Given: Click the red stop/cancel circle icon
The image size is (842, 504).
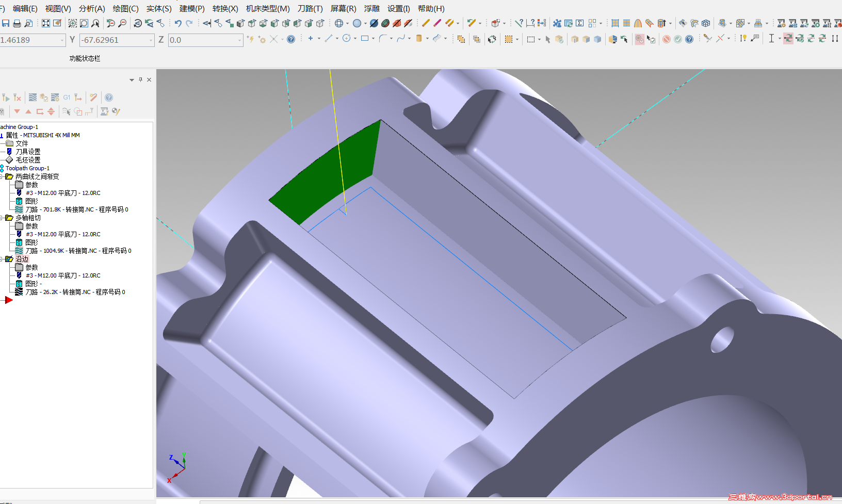Looking at the screenshot, I should point(667,39).
